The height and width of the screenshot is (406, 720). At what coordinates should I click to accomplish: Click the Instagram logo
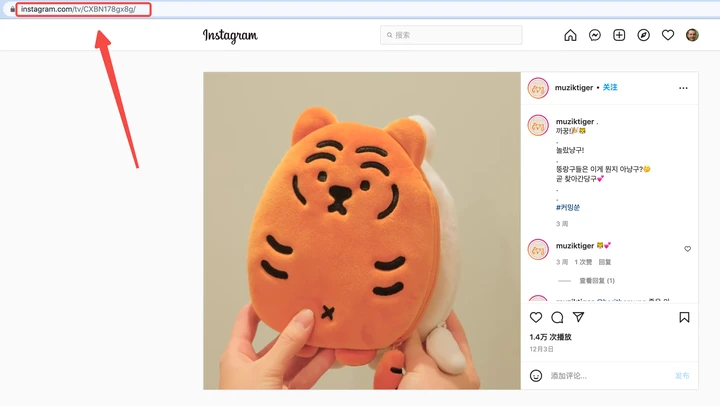tap(230, 35)
